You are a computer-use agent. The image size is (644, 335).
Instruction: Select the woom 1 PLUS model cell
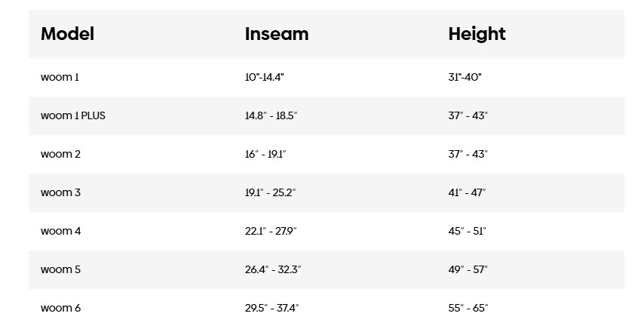[73, 115]
